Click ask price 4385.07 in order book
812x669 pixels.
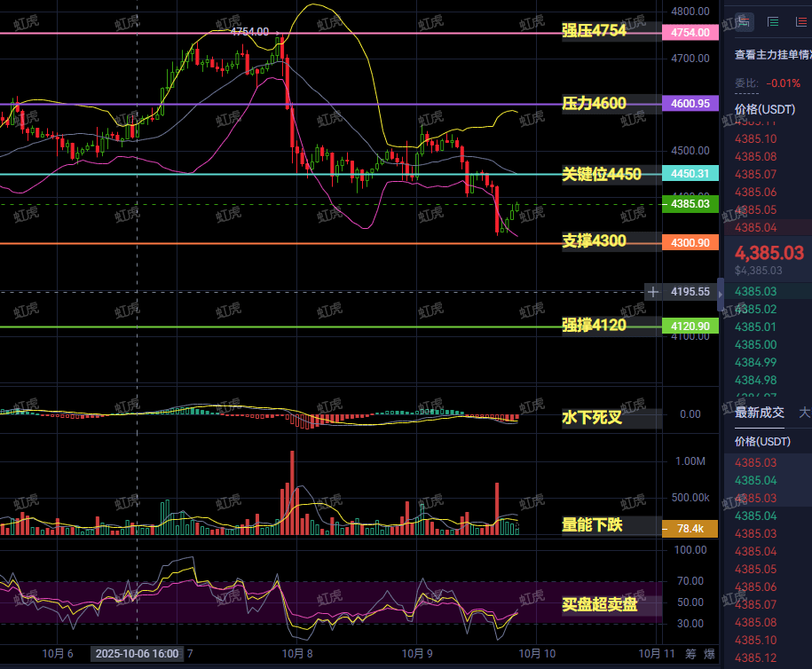755,175
